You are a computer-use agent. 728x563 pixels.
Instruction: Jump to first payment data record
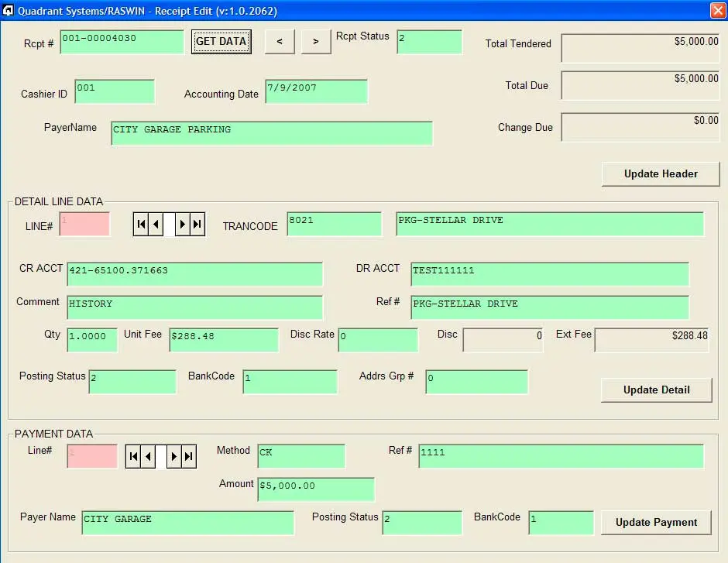[133, 456]
